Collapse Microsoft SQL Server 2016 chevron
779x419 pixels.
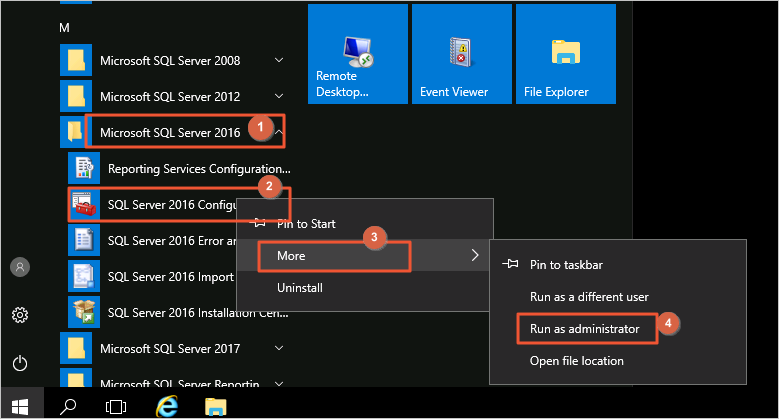pos(279,132)
